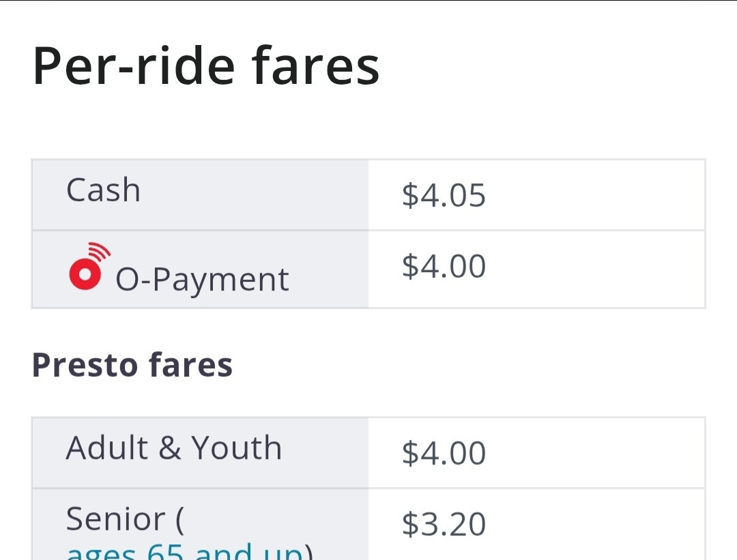Image resolution: width=737 pixels, height=560 pixels.
Task: Click the word Presto in subheading
Action: (x=84, y=364)
